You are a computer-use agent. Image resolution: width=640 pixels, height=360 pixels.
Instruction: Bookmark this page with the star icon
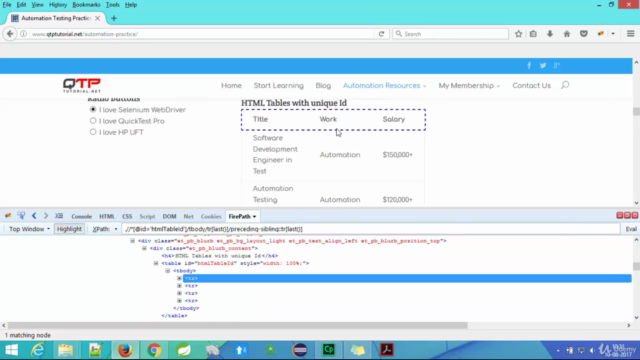pyautogui.click(x=518, y=34)
